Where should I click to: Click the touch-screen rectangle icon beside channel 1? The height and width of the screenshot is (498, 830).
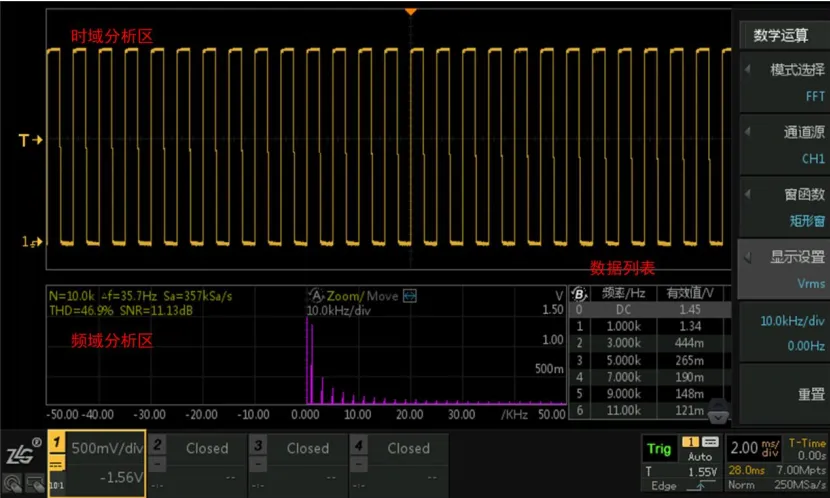click(x=35, y=484)
